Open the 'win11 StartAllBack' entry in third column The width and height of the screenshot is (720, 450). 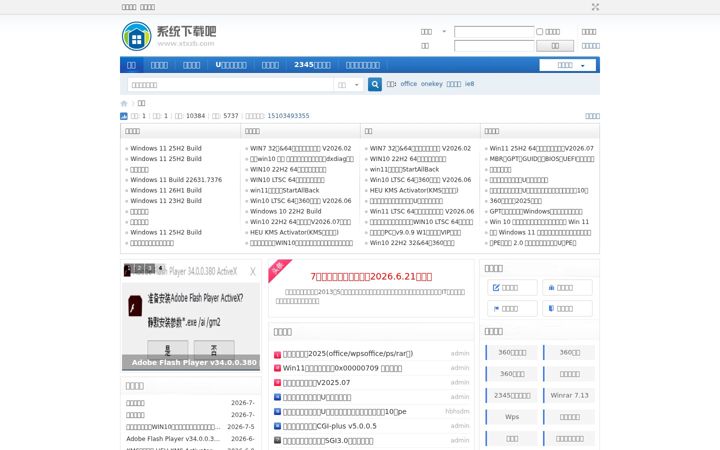click(x=405, y=169)
